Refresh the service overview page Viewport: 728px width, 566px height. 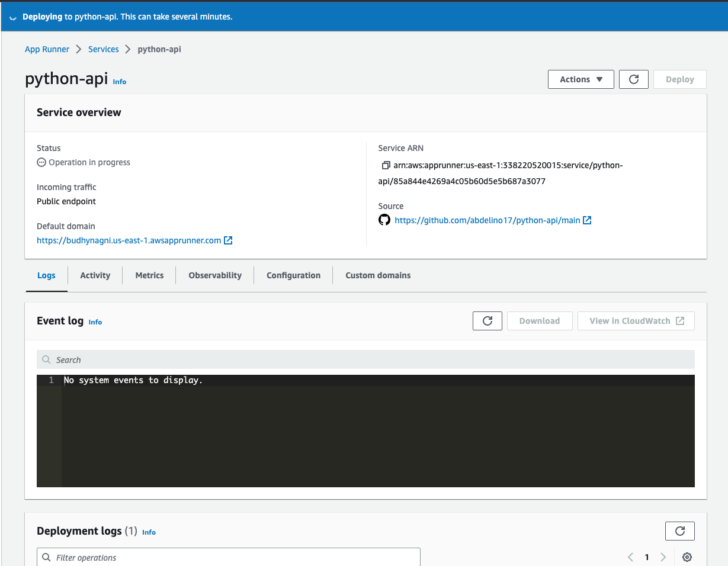tap(633, 79)
